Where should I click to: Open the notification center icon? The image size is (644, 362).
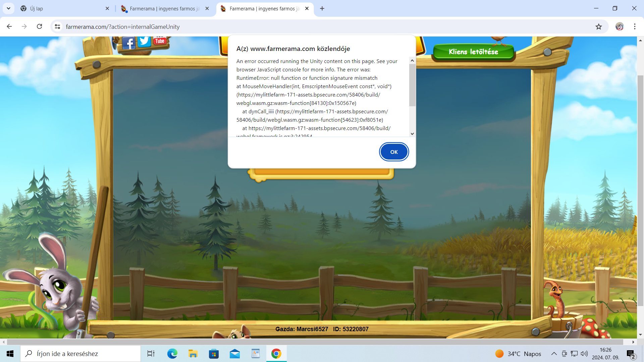click(x=631, y=354)
